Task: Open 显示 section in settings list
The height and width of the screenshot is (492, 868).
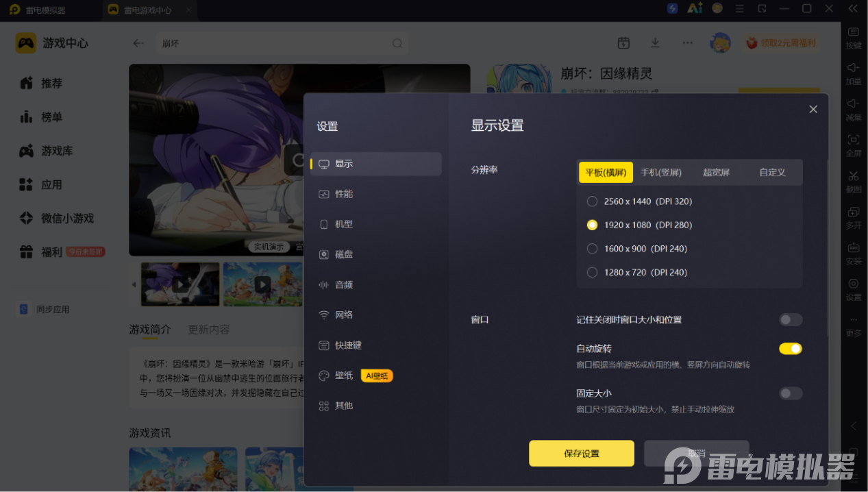Action: click(375, 164)
